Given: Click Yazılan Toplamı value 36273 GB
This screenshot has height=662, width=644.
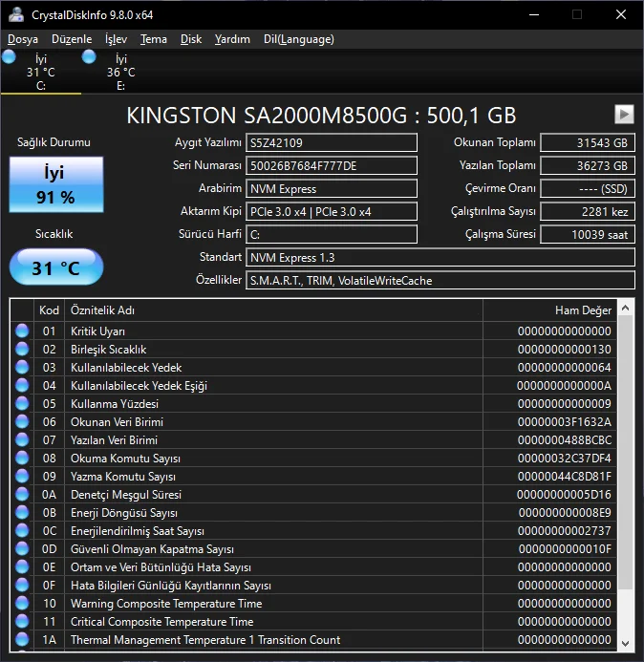Looking at the screenshot, I should click(x=588, y=165).
